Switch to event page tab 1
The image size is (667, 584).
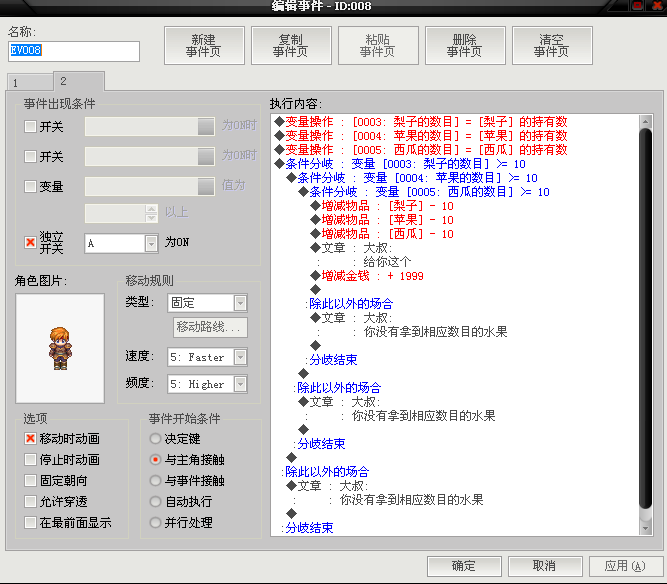click(30, 83)
